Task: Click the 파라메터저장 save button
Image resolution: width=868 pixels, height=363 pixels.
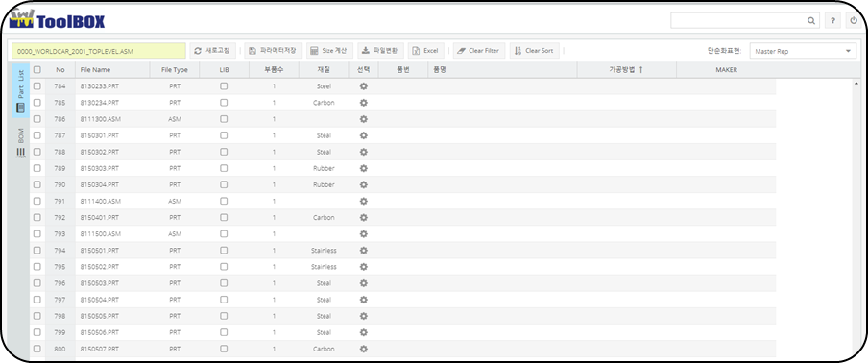Action: 274,50
